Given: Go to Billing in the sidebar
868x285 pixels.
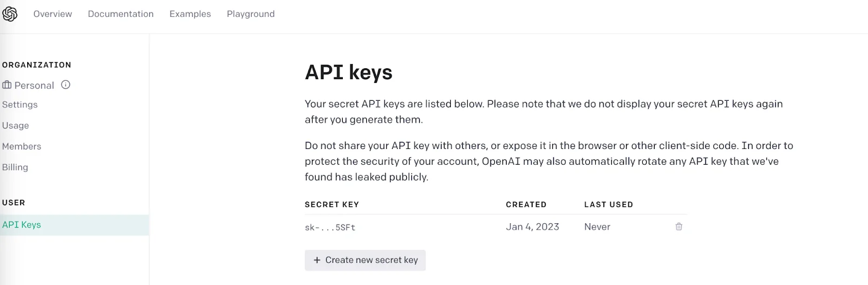Looking at the screenshot, I should (x=15, y=167).
